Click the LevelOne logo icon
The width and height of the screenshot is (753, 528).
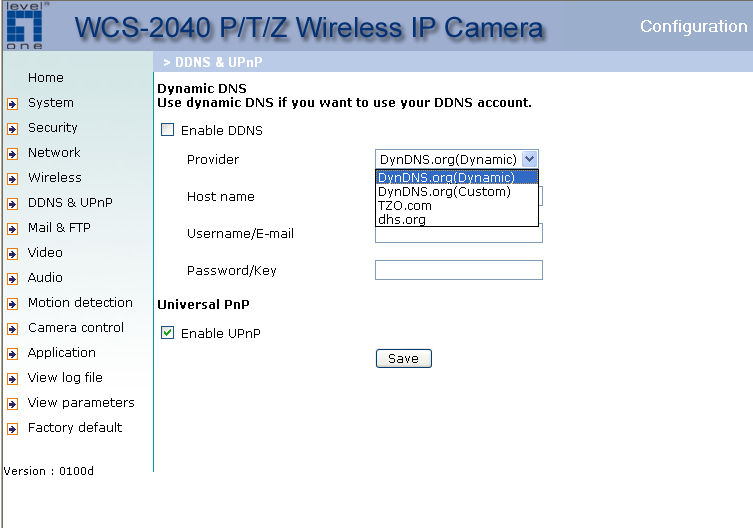click(22, 26)
